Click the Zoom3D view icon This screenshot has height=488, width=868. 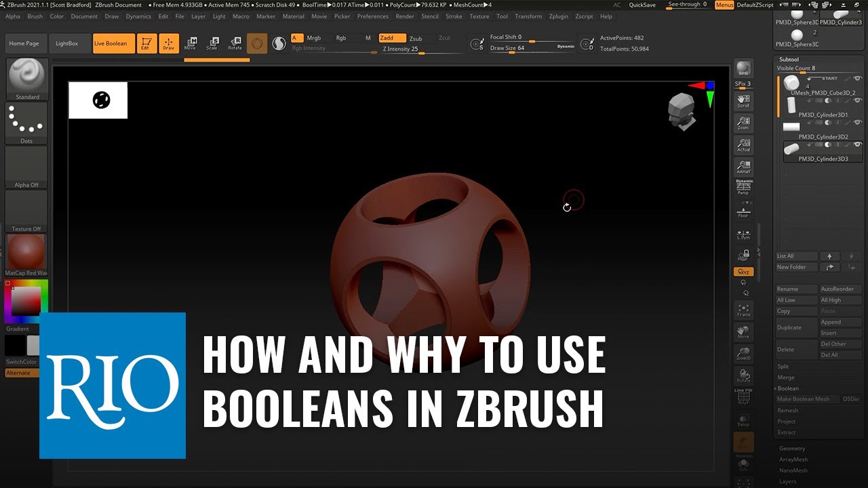(743, 353)
